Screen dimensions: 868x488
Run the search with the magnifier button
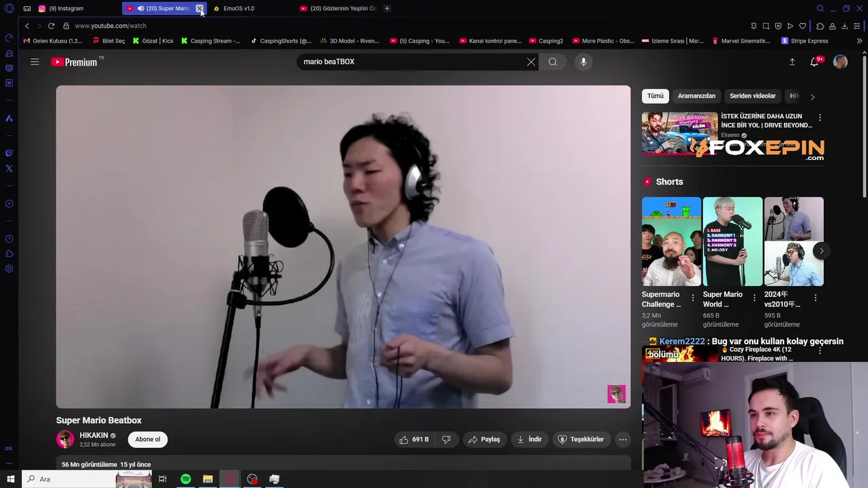click(x=553, y=62)
